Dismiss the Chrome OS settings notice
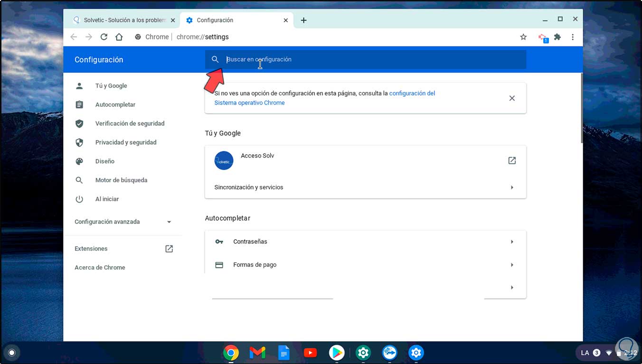Screen dimensions: 642x364 tap(512, 98)
